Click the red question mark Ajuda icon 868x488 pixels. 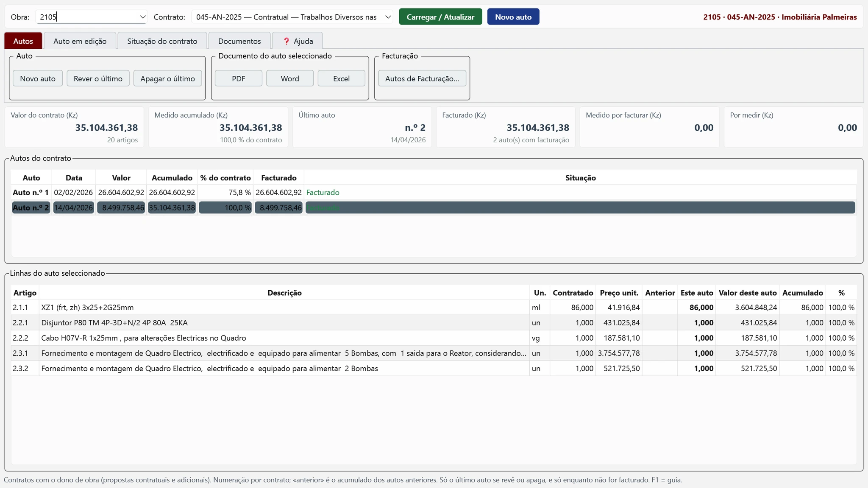(x=287, y=41)
